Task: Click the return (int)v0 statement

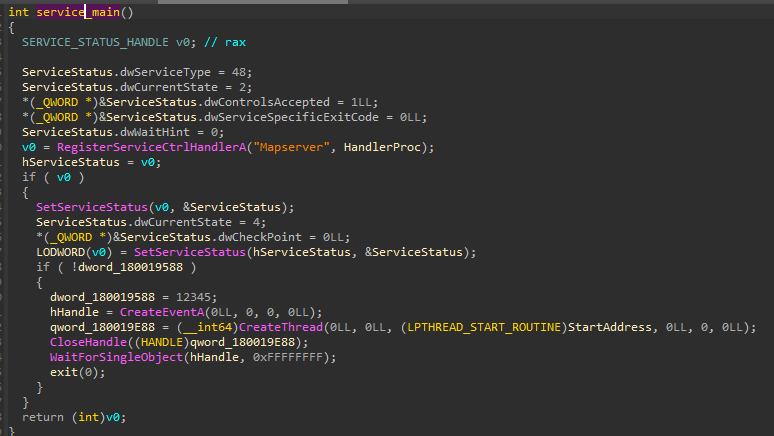Action: (x=74, y=417)
